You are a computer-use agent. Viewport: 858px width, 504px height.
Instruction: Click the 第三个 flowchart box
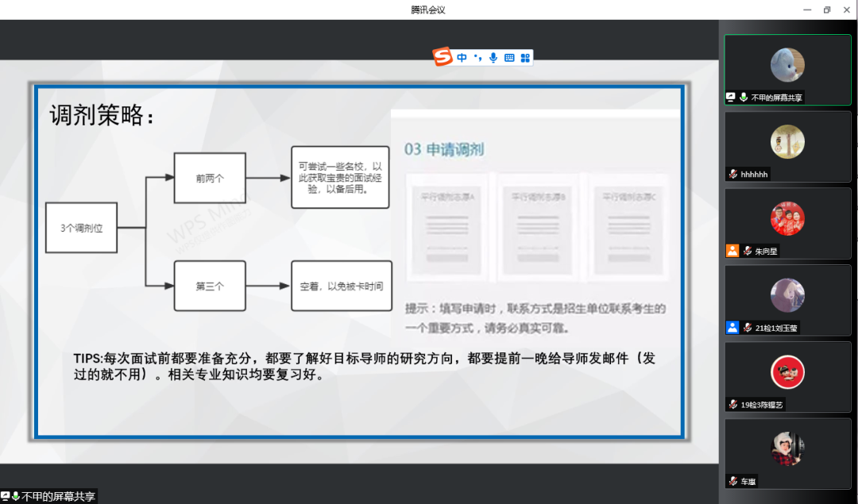coord(210,286)
